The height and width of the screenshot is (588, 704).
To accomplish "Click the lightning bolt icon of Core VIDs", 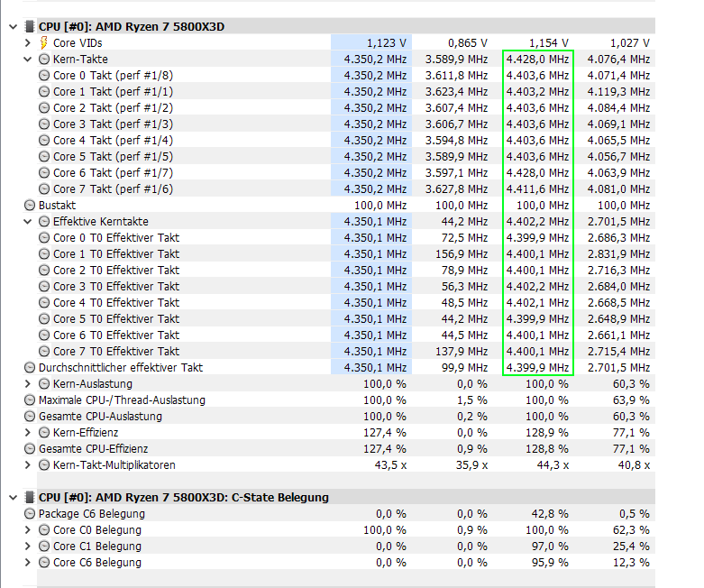I will click(43, 43).
